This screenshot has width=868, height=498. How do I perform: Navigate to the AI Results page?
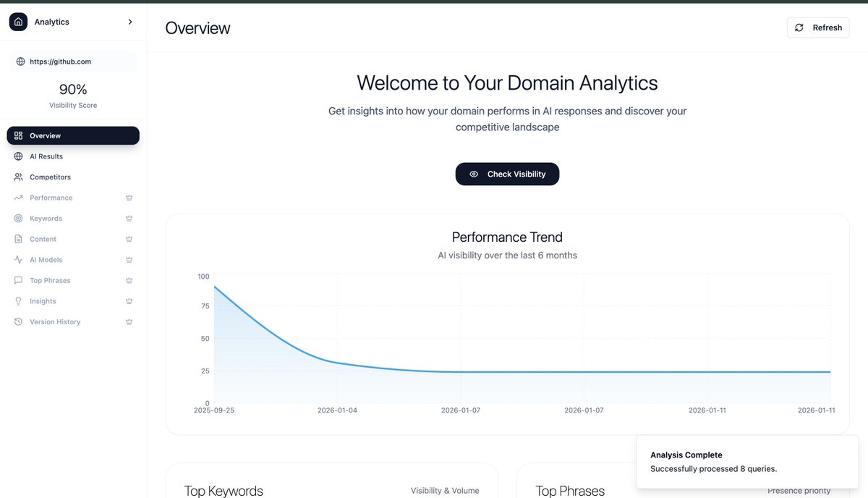tap(45, 156)
